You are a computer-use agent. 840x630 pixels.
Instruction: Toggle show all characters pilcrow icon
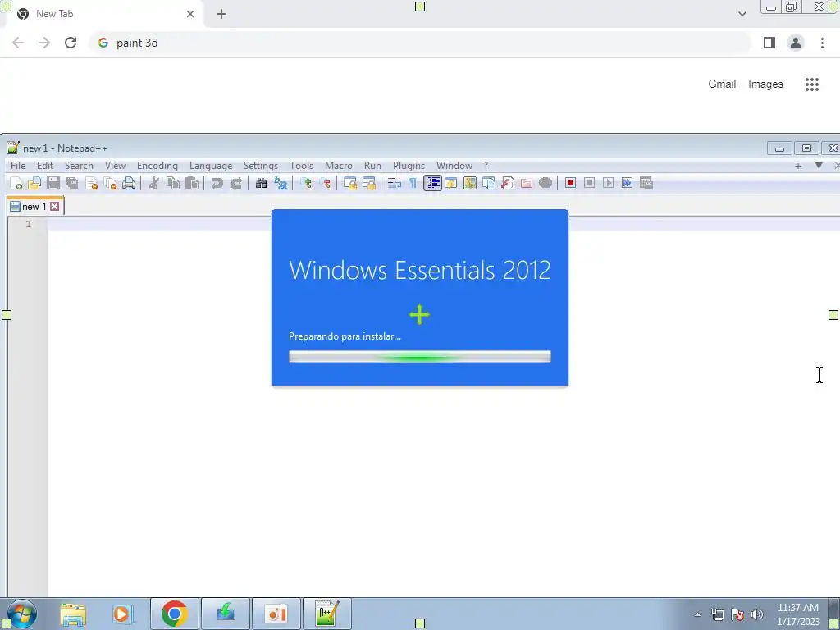coord(413,183)
